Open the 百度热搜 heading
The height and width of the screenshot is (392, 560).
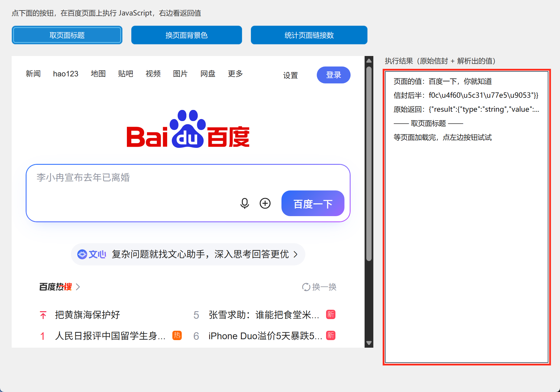pyautogui.click(x=55, y=287)
